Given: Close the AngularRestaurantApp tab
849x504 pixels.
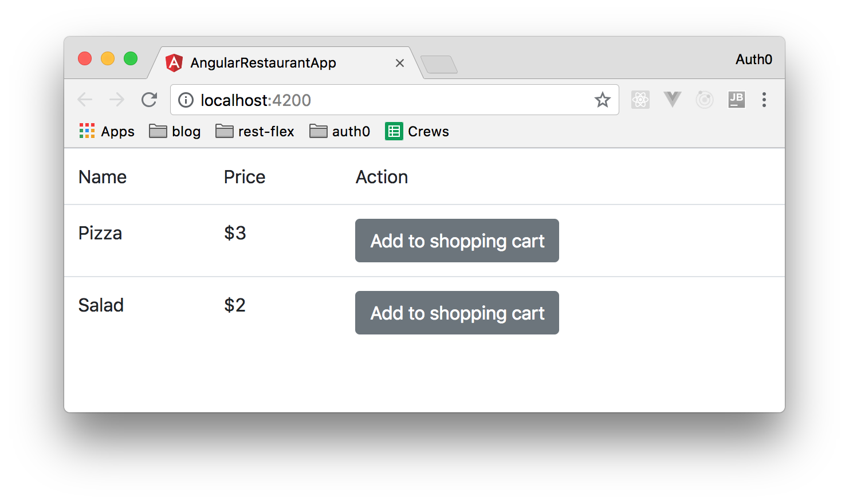Looking at the screenshot, I should pyautogui.click(x=400, y=63).
